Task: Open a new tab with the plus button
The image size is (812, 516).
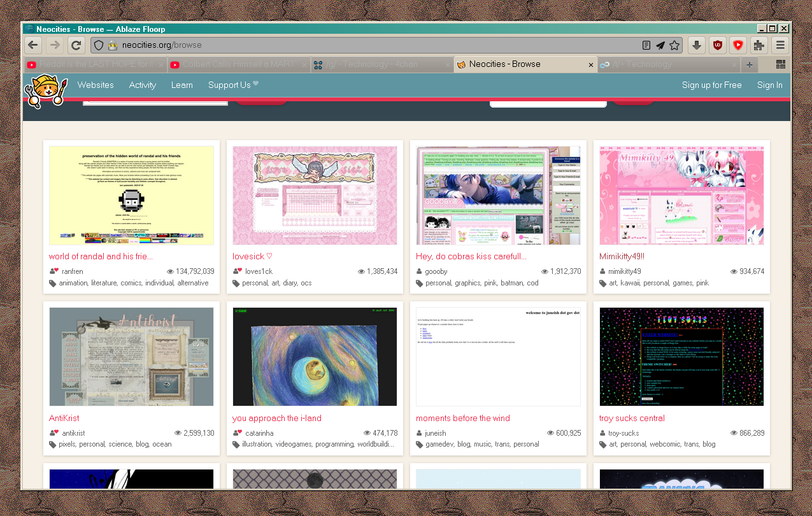Action: pos(749,64)
